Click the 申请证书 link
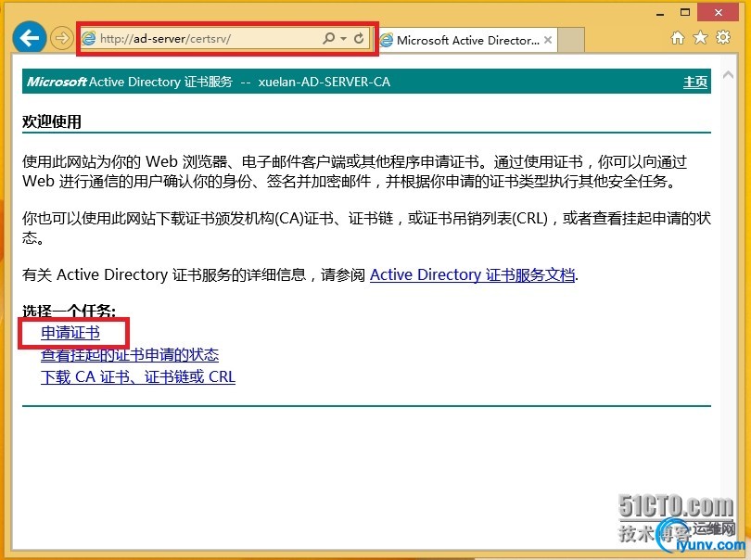Viewport: 751px width, 560px height. point(70,333)
